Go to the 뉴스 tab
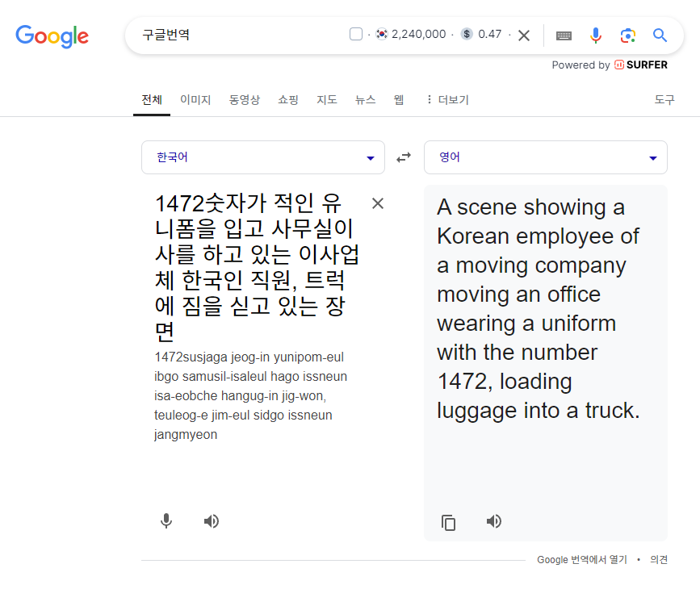 (365, 99)
